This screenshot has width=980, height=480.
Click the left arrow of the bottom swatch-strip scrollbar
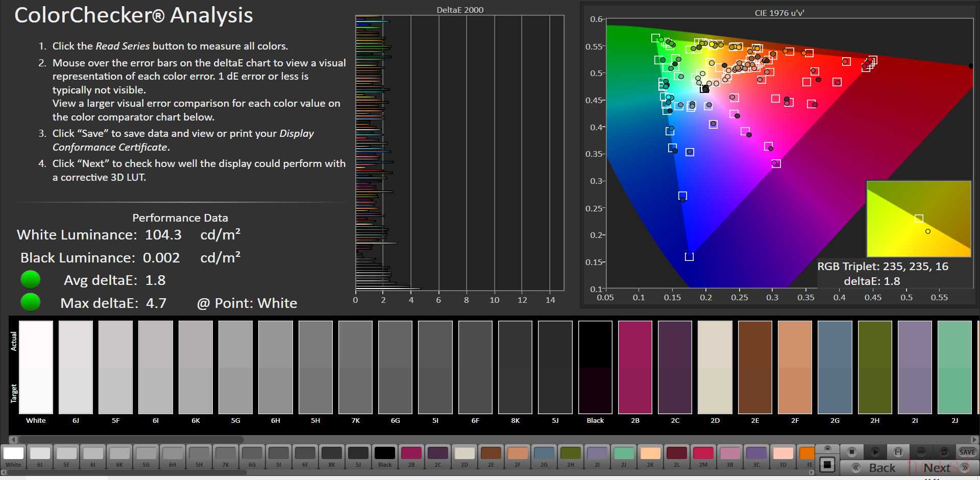[x=4, y=472]
